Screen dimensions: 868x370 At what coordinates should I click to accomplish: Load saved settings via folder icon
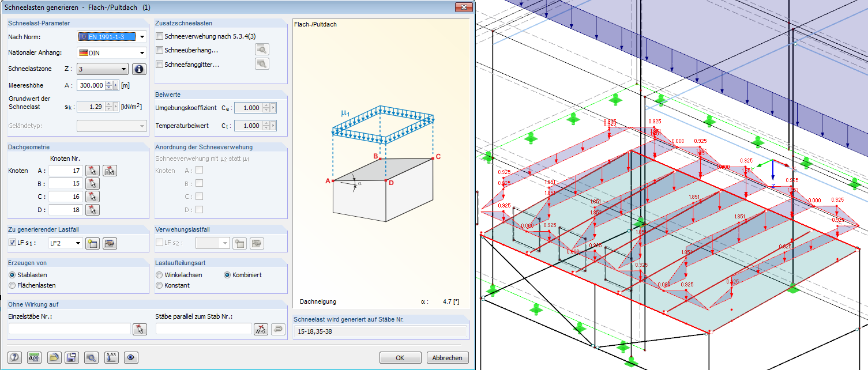pos(54,357)
